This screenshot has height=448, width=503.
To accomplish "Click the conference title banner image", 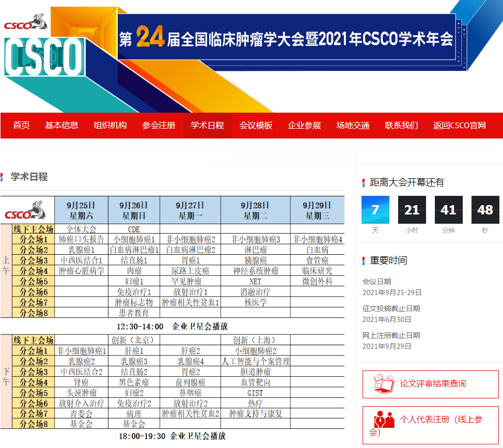I will point(287,37).
